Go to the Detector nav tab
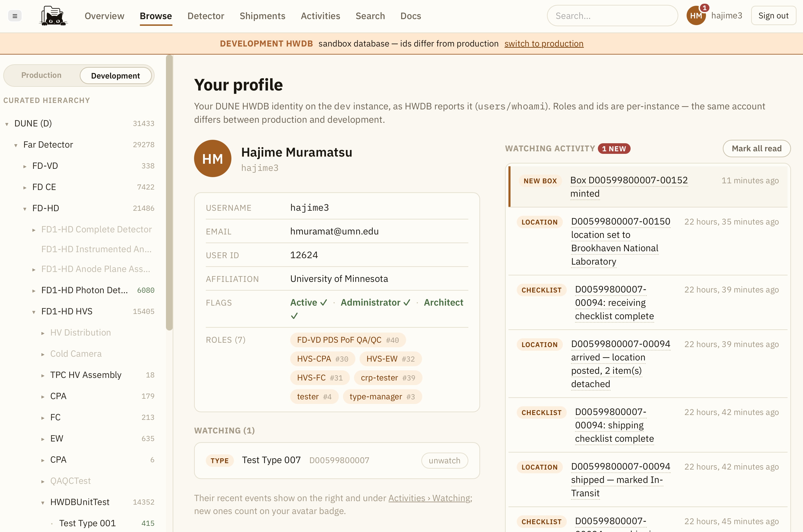This screenshot has height=532, width=803. tap(206, 16)
